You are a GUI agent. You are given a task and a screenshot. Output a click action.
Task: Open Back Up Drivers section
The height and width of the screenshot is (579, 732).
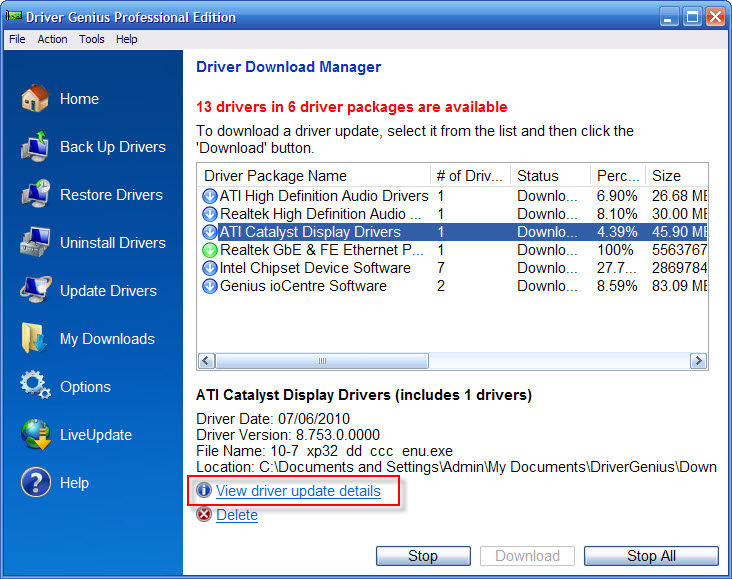(113, 147)
